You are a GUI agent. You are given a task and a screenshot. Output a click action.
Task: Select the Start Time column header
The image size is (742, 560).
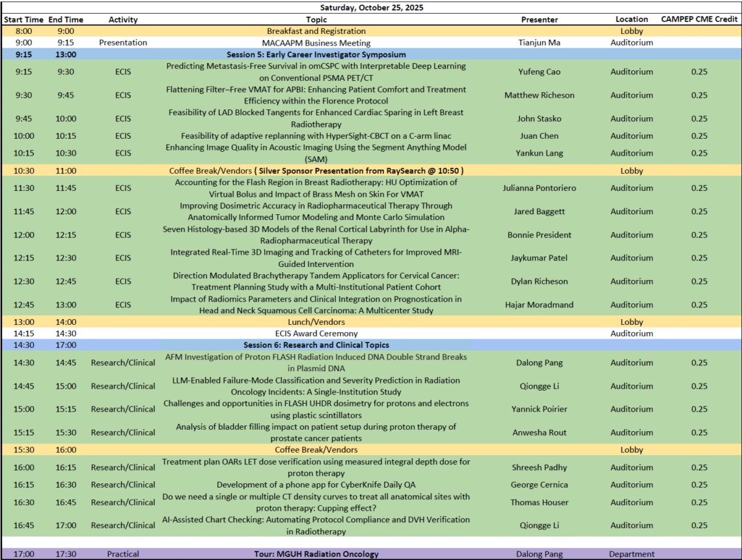point(23,20)
